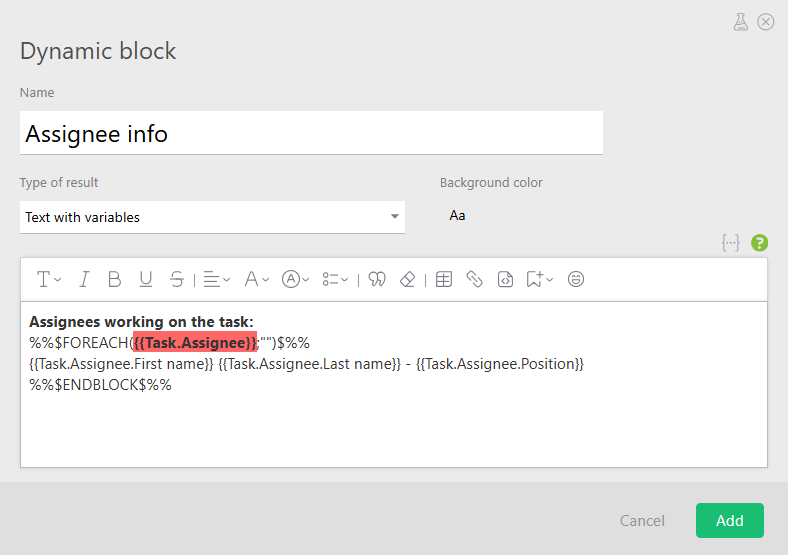The width and height of the screenshot is (788, 555).
Task: Open the variables insert button
Action: tap(731, 242)
